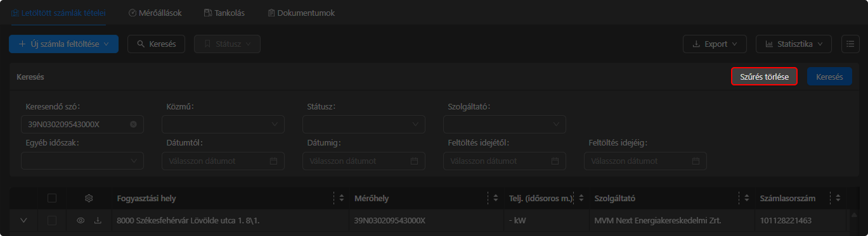Open the Státusz toolbar dropdown button
The image size is (868, 236).
click(x=227, y=44)
